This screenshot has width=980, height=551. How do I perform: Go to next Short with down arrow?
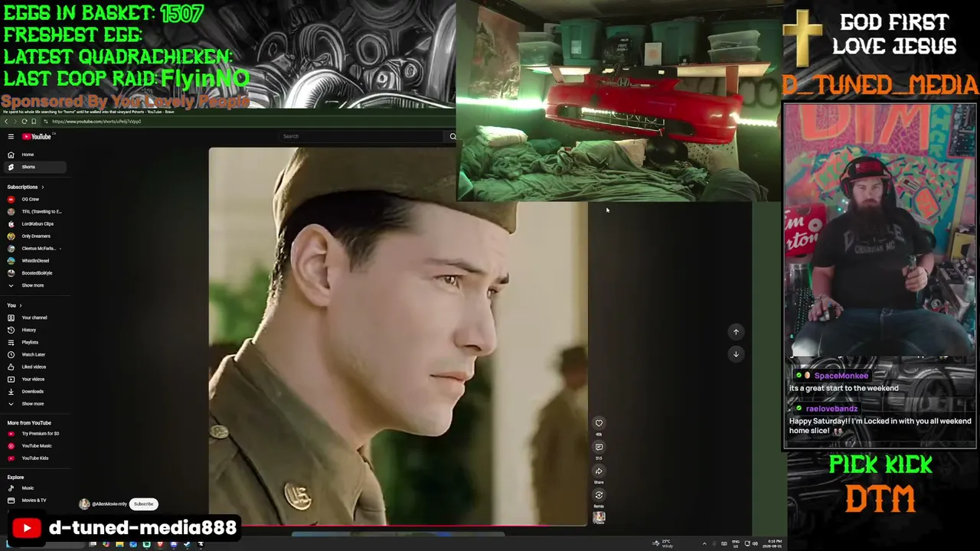(736, 354)
